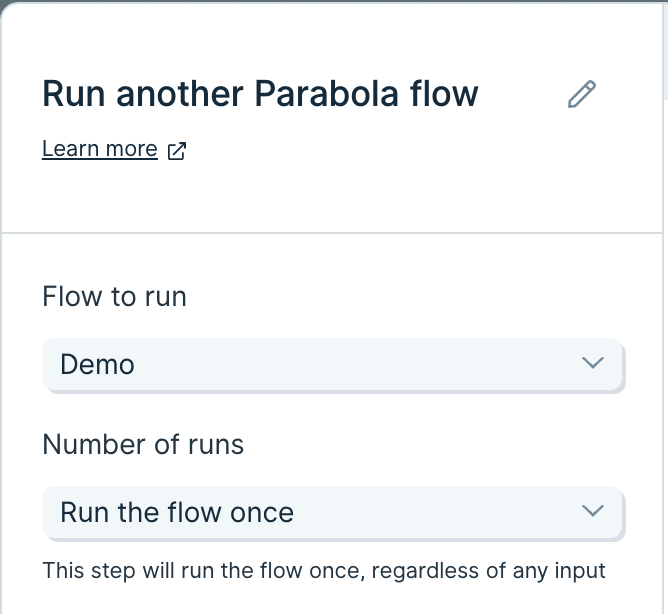The height and width of the screenshot is (614, 668).
Task: Open the Flow to run dropdown
Action: click(333, 364)
